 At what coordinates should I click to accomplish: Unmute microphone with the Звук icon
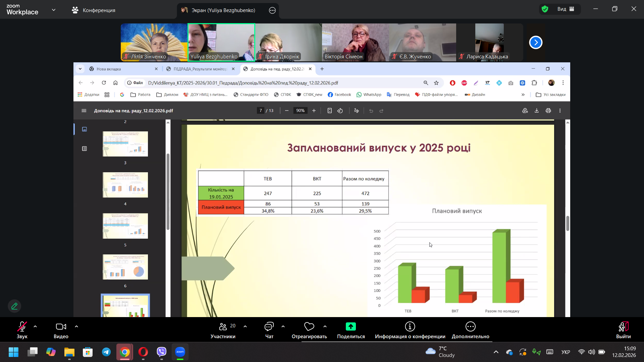coord(22,326)
